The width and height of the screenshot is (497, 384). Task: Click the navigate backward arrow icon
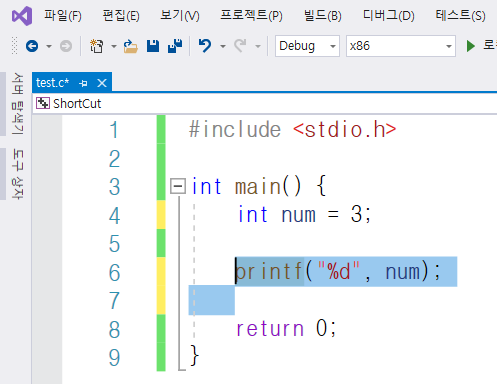click(x=32, y=46)
